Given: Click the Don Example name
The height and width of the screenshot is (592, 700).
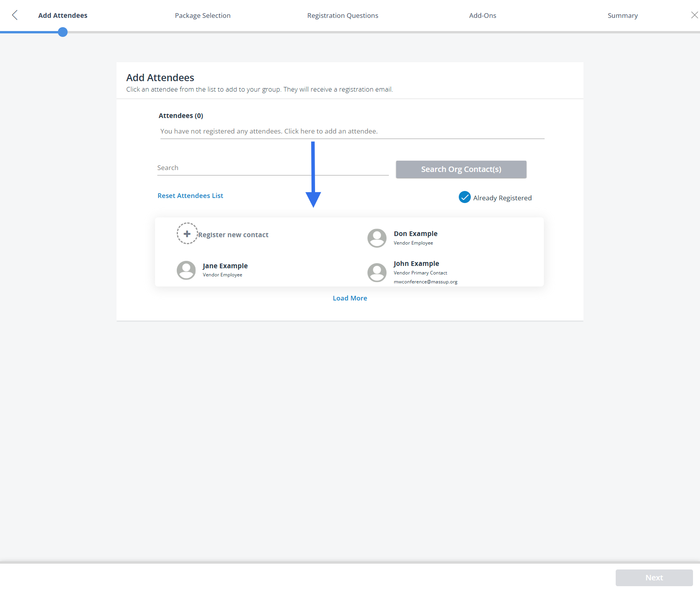Looking at the screenshot, I should click(x=416, y=234).
